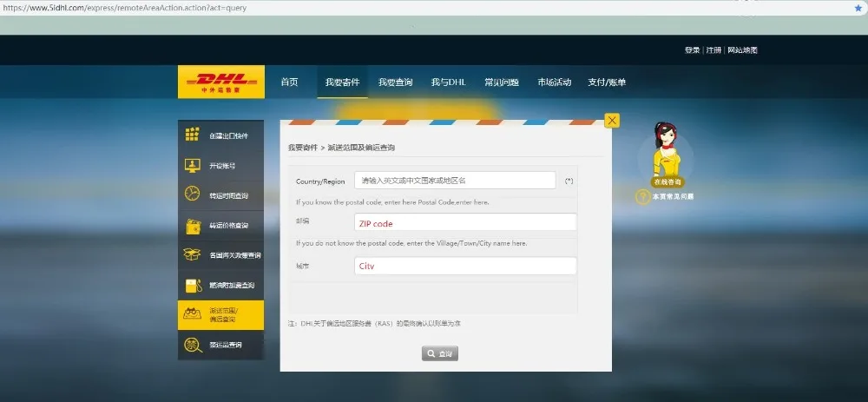This screenshot has width=868, height=402.
Task: Click the 注册 link at top right
Action: pos(713,49)
